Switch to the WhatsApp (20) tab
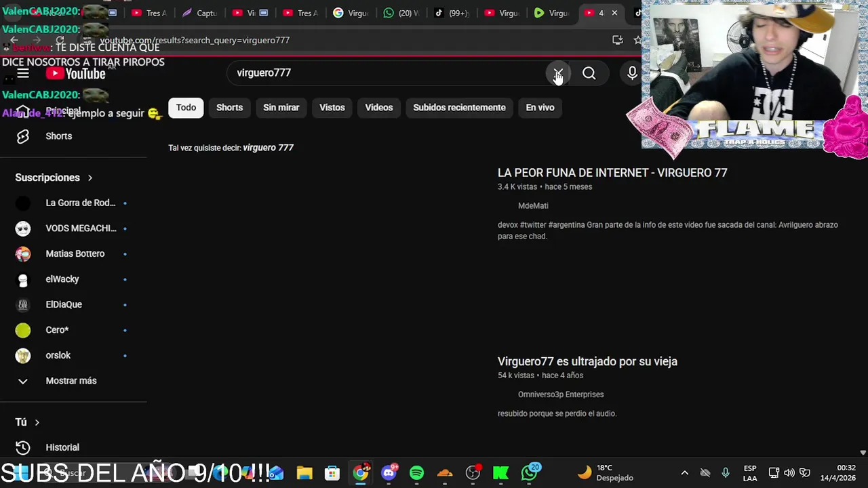 tap(401, 13)
